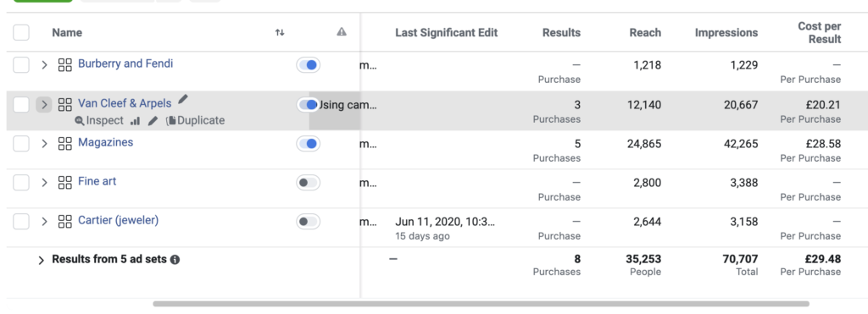The image size is (868, 314).
Task: Sort by the Name column header
Action: pyautogui.click(x=67, y=33)
